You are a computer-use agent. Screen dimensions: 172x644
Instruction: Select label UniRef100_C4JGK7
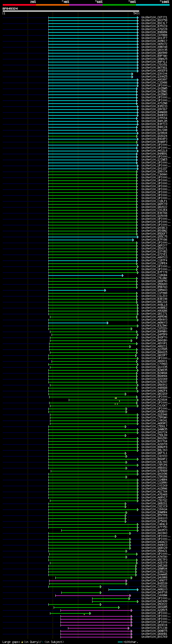coord(154,406)
